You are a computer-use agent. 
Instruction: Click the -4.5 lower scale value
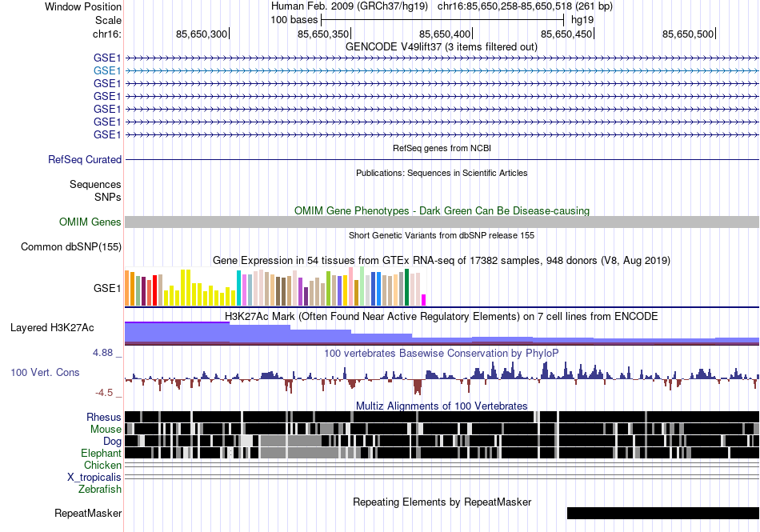pos(104,393)
